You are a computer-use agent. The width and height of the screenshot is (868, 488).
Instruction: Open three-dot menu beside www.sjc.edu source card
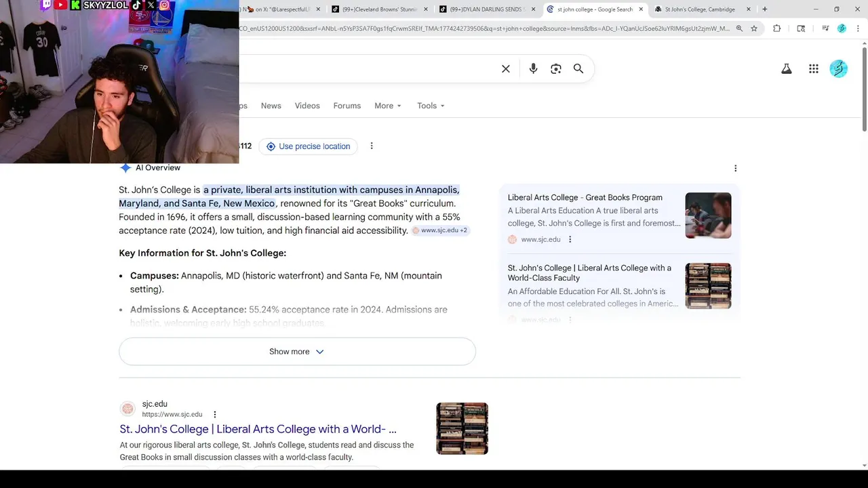pos(570,239)
